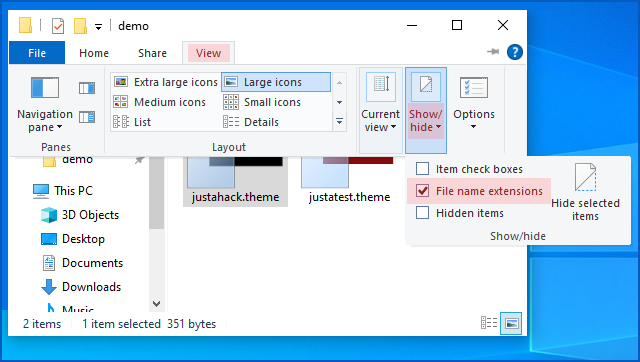Open the File tab

[x=37, y=53]
